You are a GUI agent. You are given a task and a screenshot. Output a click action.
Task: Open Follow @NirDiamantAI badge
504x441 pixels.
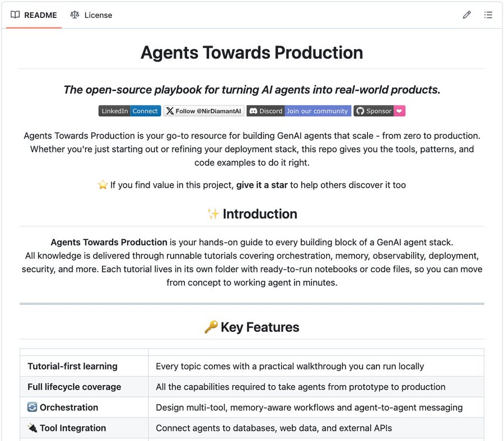tap(204, 111)
